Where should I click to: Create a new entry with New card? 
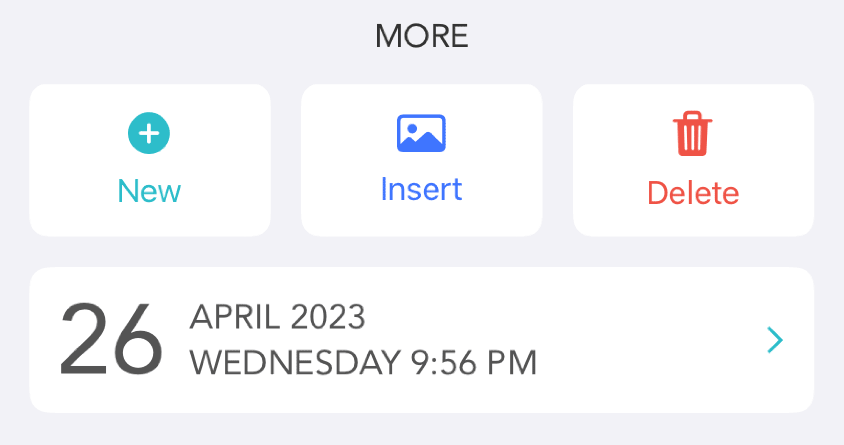150,160
